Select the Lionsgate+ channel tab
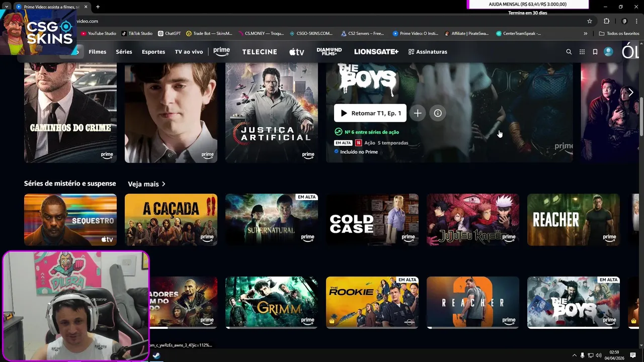Image resolution: width=644 pixels, height=362 pixels. (x=376, y=52)
